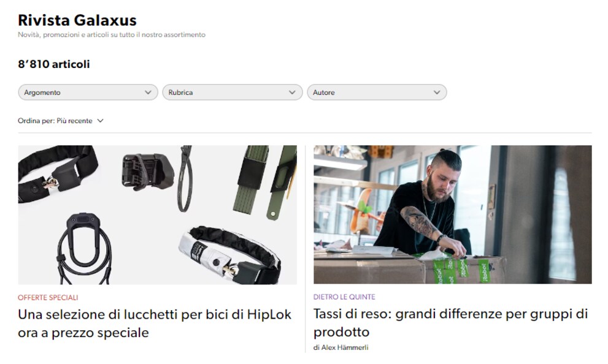Click the OFFERTE SPECIALI category label
Screen dimensions: 608x364
(48, 297)
